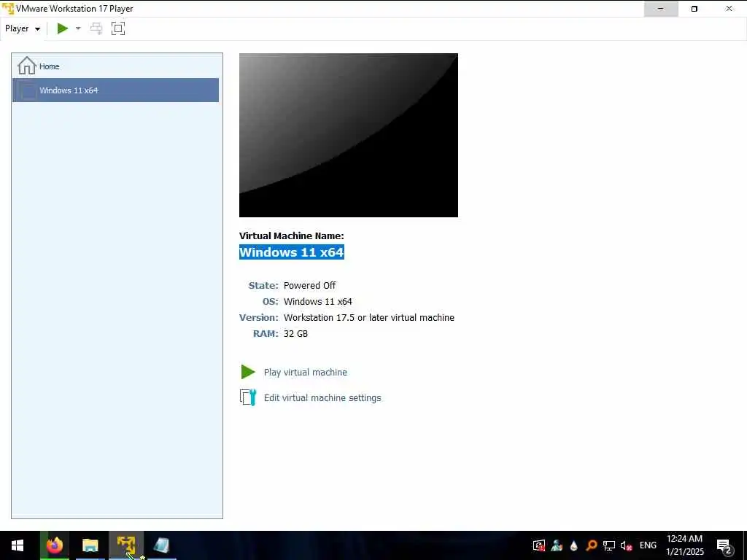Click Send Ctrl+Alt+Del toolbar icon
The width and height of the screenshot is (747, 560).
pos(96,28)
